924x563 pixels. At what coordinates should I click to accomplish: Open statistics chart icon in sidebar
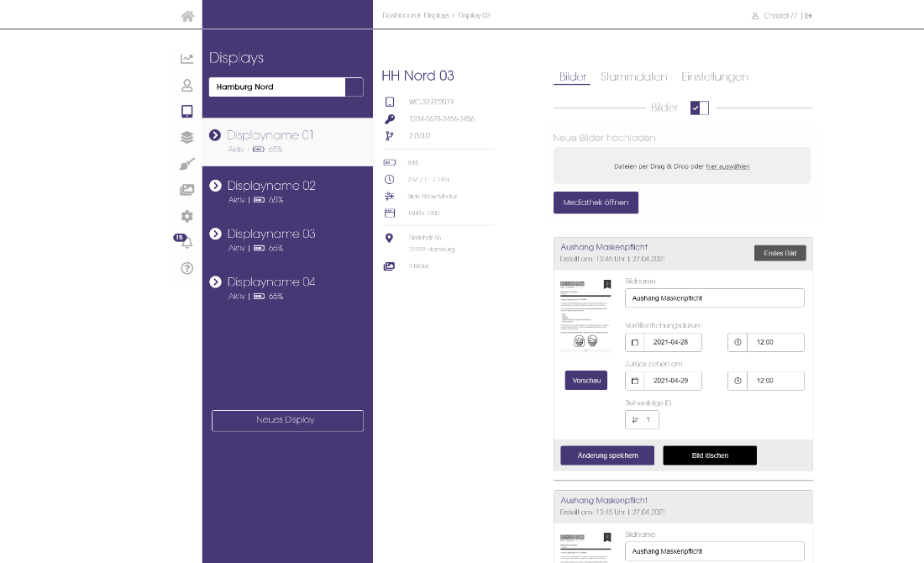[186, 58]
